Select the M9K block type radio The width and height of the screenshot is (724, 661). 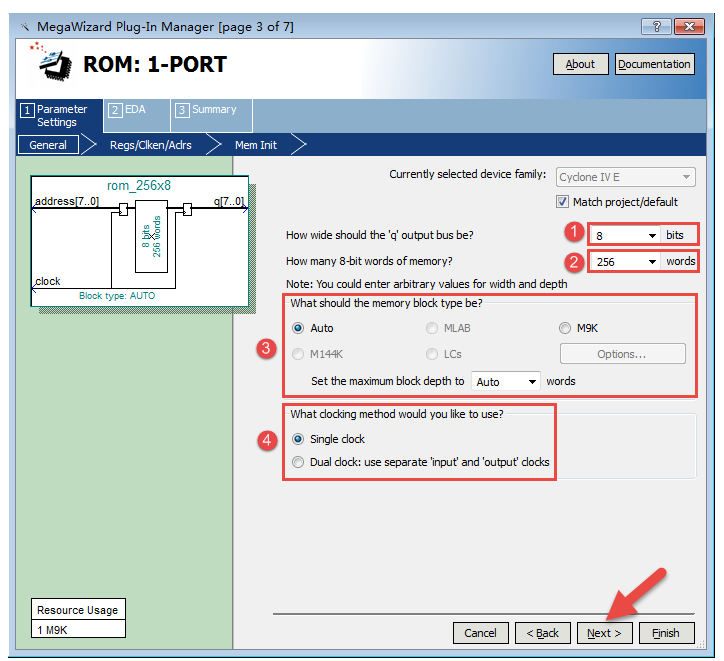[565, 328]
